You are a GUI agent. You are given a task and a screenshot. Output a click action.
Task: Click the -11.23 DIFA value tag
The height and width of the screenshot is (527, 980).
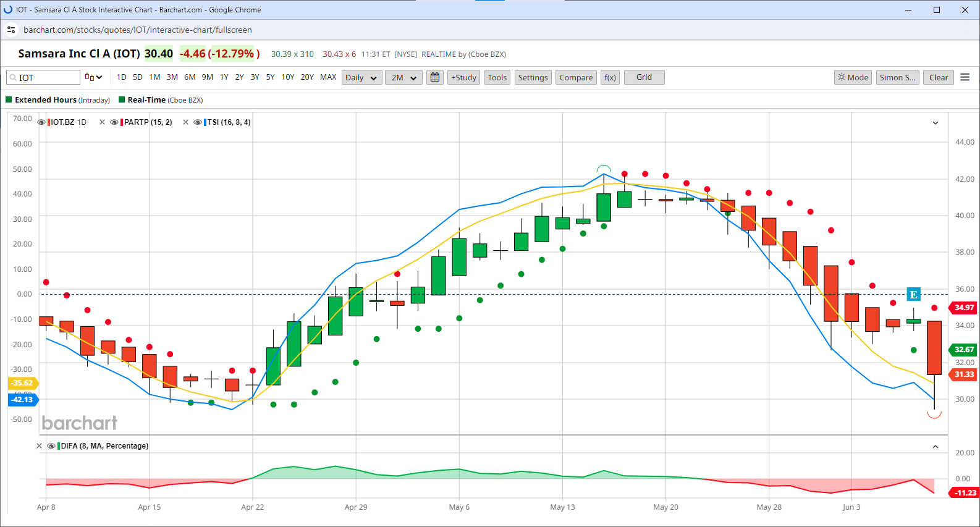pos(964,493)
